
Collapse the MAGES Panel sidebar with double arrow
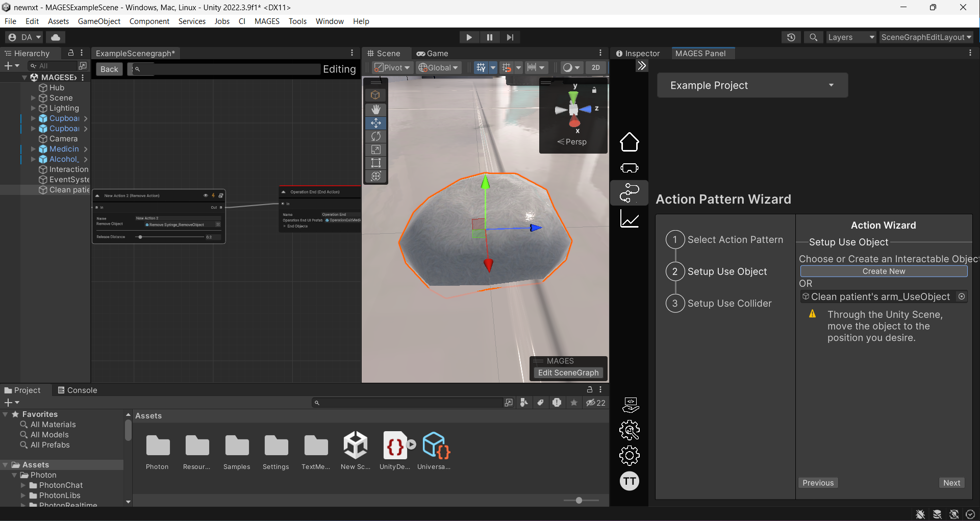click(642, 66)
